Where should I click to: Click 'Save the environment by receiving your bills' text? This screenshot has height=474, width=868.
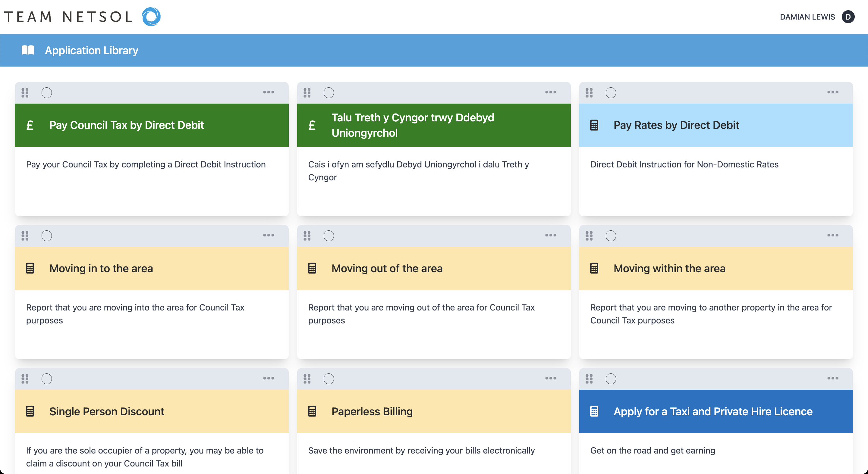coord(421,451)
